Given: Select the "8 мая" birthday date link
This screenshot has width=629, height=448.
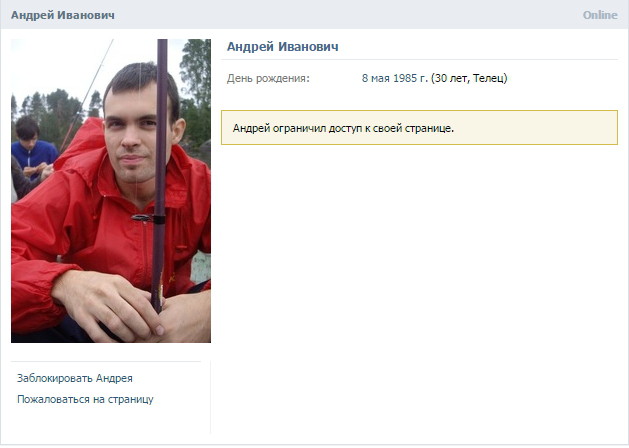Looking at the screenshot, I should [376, 78].
